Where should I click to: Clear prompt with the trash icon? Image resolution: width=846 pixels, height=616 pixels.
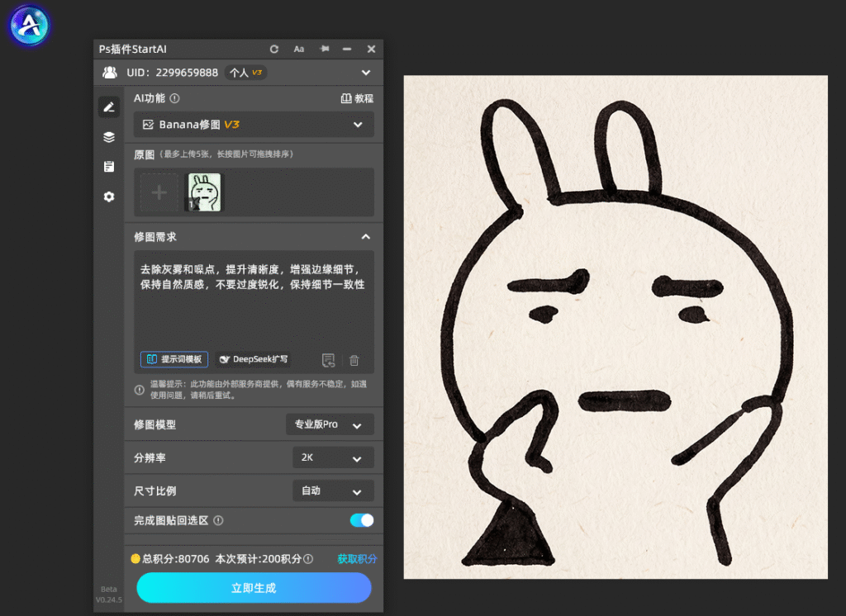point(354,360)
